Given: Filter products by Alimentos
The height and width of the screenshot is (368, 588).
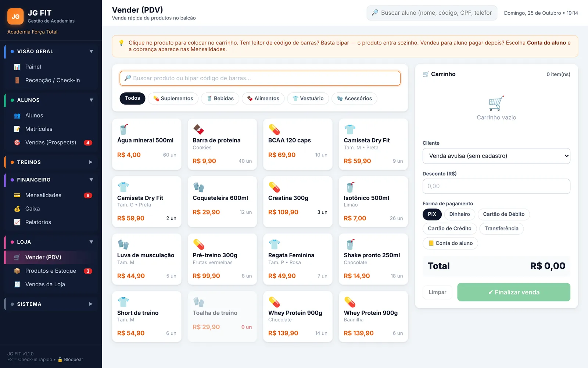Looking at the screenshot, I should (x=263, y=98).
